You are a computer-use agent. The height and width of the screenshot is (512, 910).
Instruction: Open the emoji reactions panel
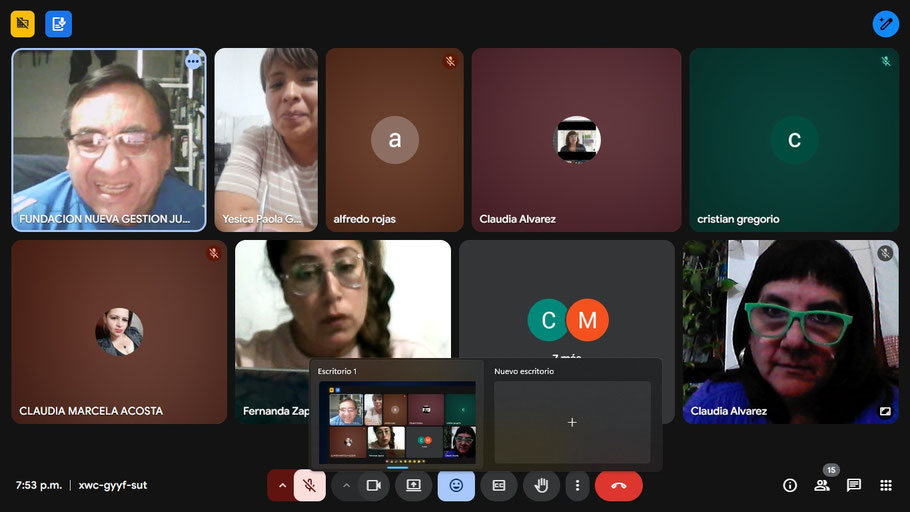click(456, 485)
